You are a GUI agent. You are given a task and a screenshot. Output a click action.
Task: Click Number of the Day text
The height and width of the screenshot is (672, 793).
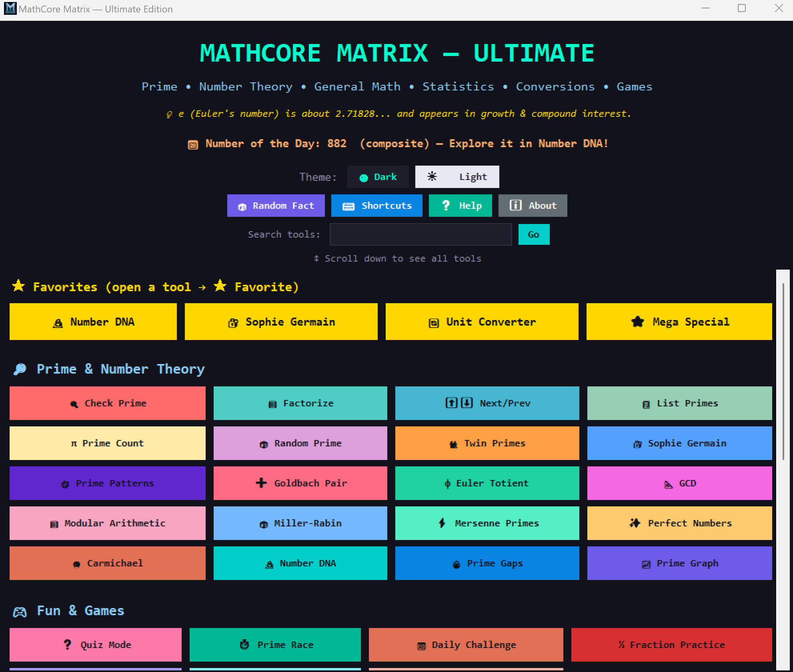pos(407,144)
